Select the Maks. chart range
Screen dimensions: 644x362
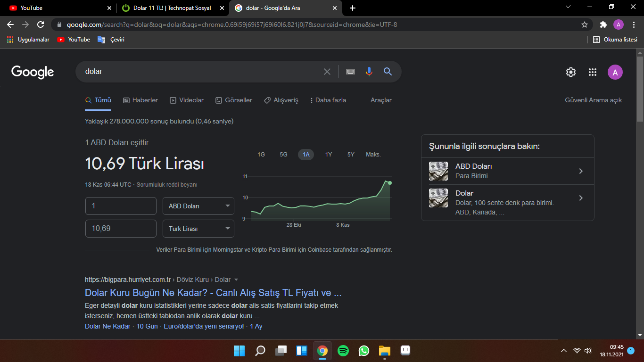pyautogui.click(x=373, y=155)
